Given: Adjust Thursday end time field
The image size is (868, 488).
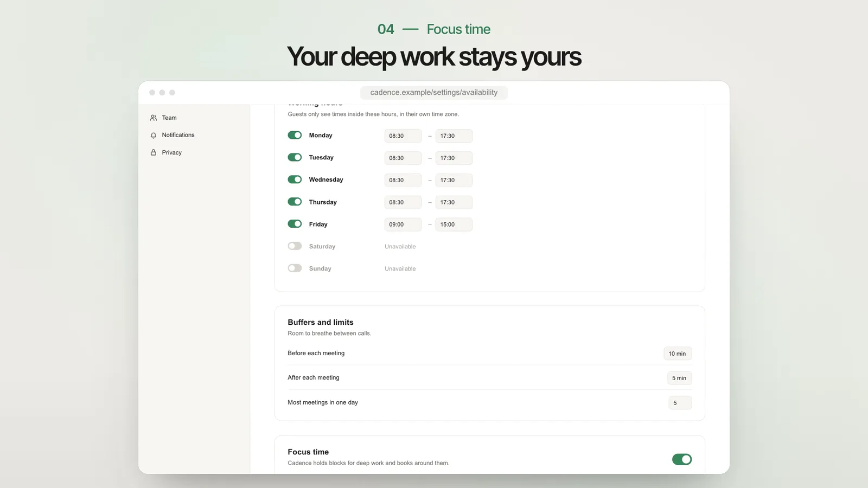Looking at the screenshot, I should [x=454, y=202].
